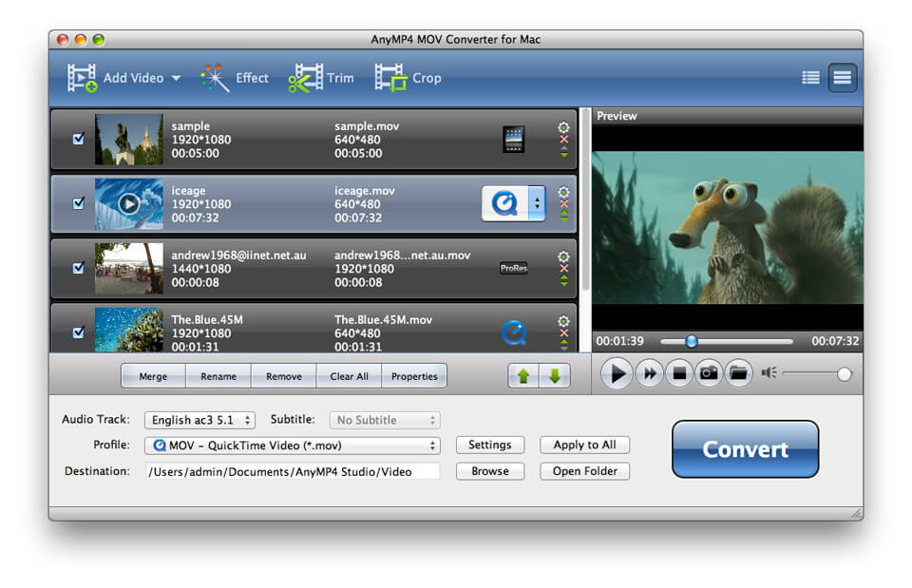
Task: Select the Crop tool icon
Action: tap(389, 78)
